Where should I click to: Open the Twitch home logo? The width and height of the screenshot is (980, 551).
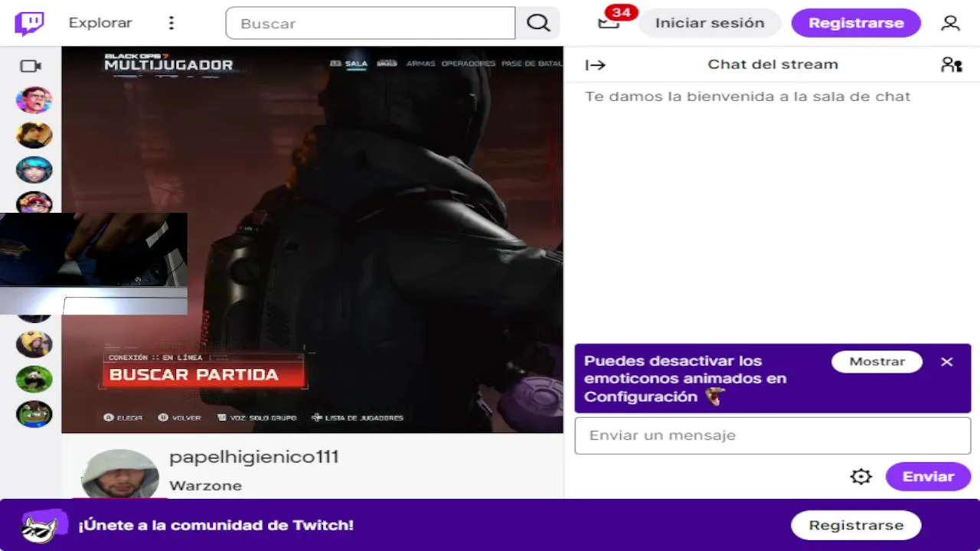[x=30, y=24]
